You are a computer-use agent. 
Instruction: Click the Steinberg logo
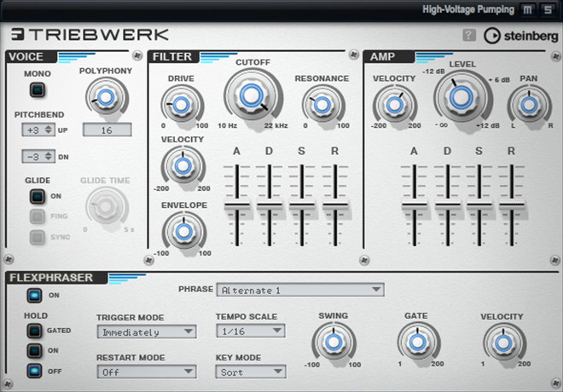tap(521, 36)
